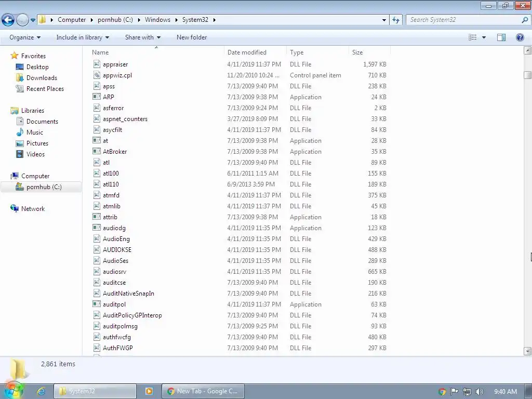
Task: Click the vertical scrollbar thumb
Action: tap(528, 75)
